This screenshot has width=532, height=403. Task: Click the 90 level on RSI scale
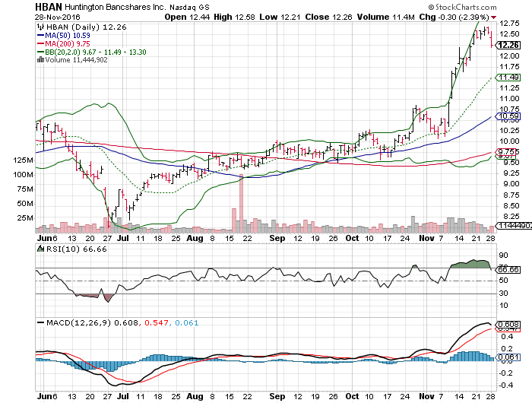(503, 255)
